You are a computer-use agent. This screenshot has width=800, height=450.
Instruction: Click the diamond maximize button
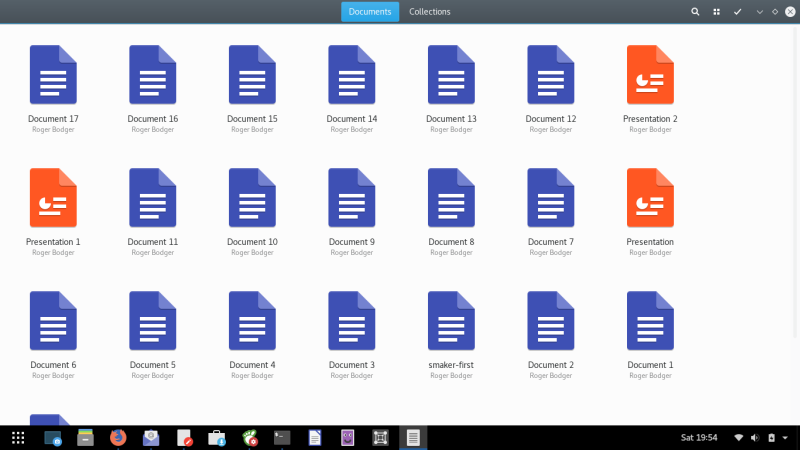774,12
